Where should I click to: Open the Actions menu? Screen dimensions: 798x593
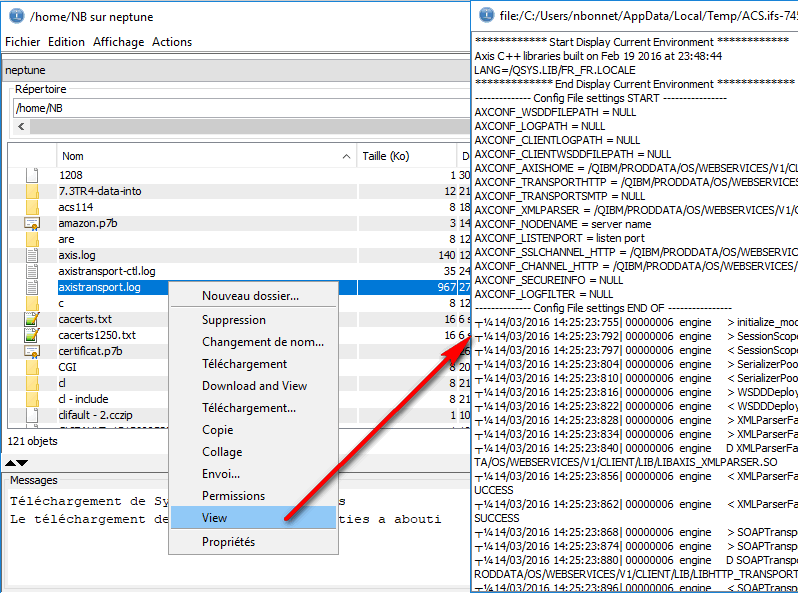(172, 42)
